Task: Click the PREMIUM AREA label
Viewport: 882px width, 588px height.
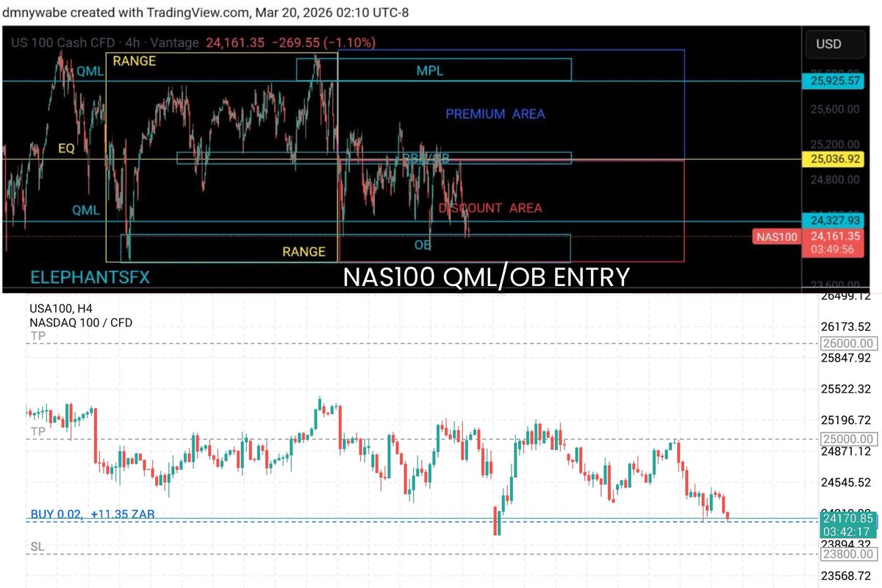Action: click(495, 114)
